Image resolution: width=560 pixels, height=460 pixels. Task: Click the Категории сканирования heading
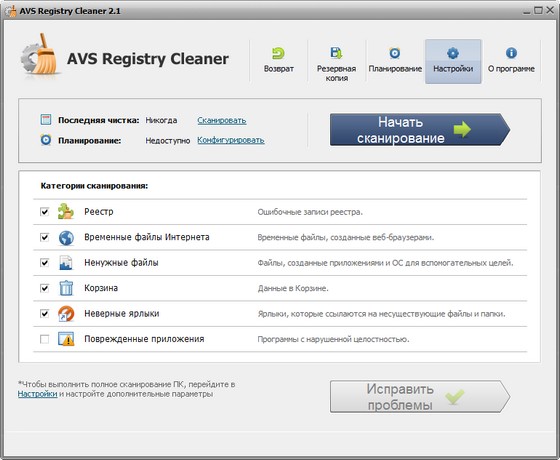click(94, 186)
